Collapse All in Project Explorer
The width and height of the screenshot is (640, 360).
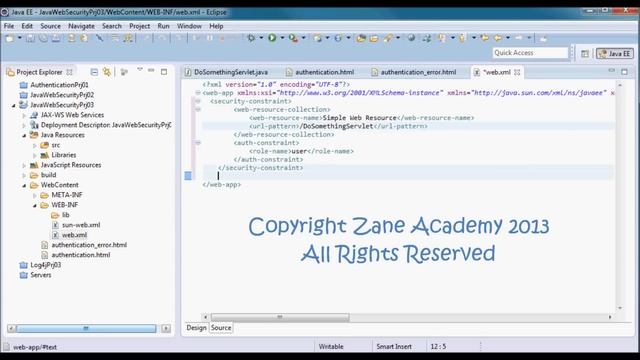pos(94,72)
